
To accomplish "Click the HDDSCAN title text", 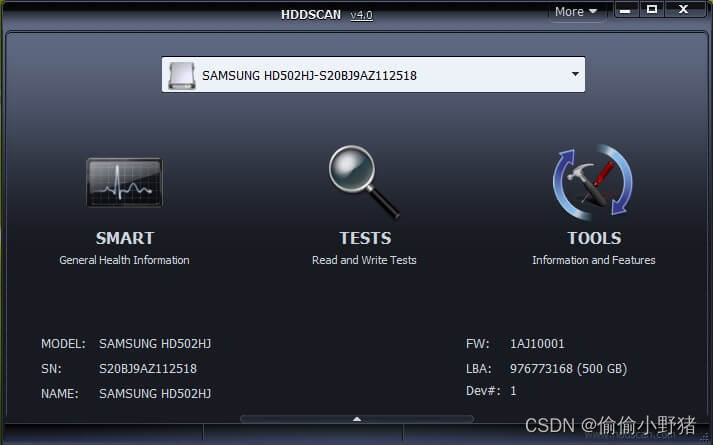I will click(311, 15).
